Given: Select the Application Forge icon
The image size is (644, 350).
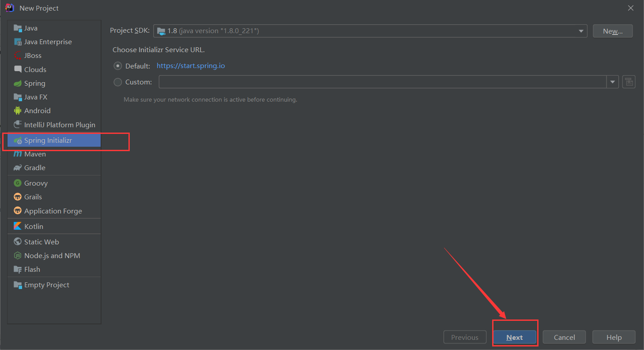Looking at the screenshot, I should click(x=18, y=211).
